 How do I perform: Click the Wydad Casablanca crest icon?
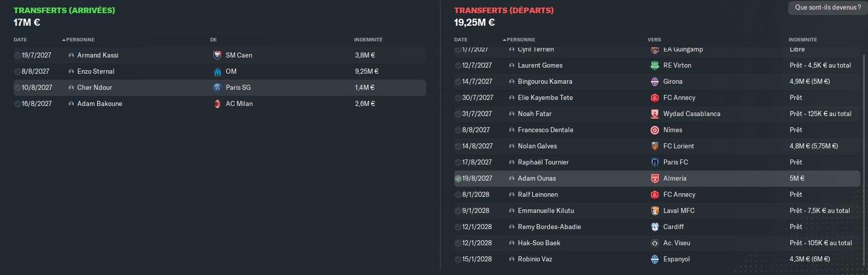coord(654,114)
